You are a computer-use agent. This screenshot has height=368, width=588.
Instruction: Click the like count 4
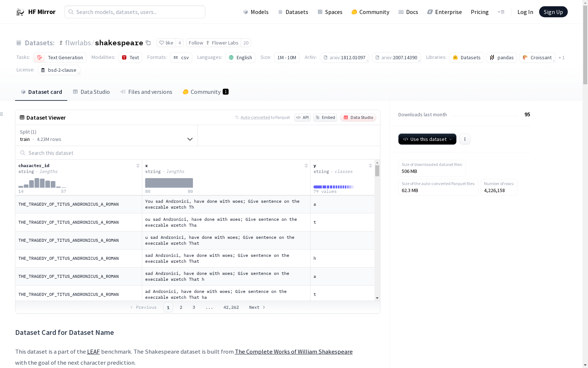click(x=180, y=43)
